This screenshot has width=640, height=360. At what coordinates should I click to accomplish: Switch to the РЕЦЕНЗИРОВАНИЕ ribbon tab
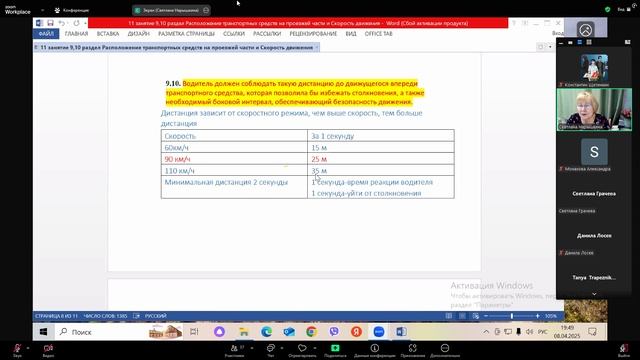313,34
